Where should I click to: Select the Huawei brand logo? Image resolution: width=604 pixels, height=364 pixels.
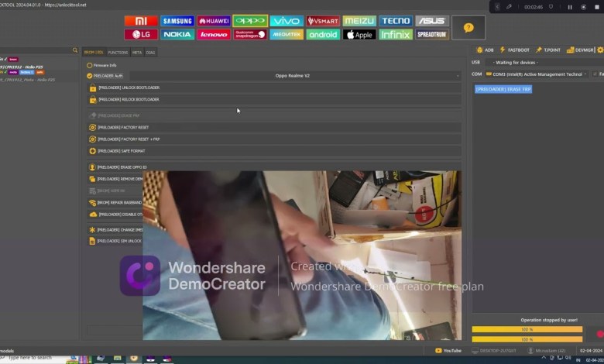[x=214, y=21]
